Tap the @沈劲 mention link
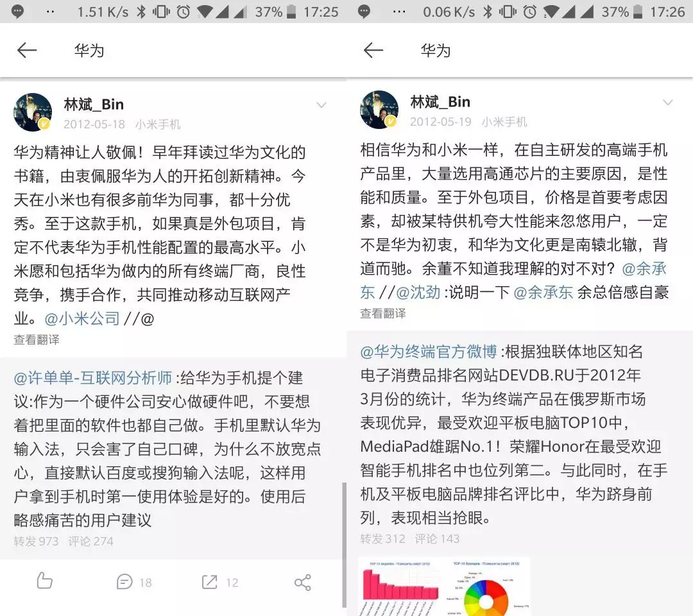Viewport: 693px width, 616px height. click(x=418, y=292)
